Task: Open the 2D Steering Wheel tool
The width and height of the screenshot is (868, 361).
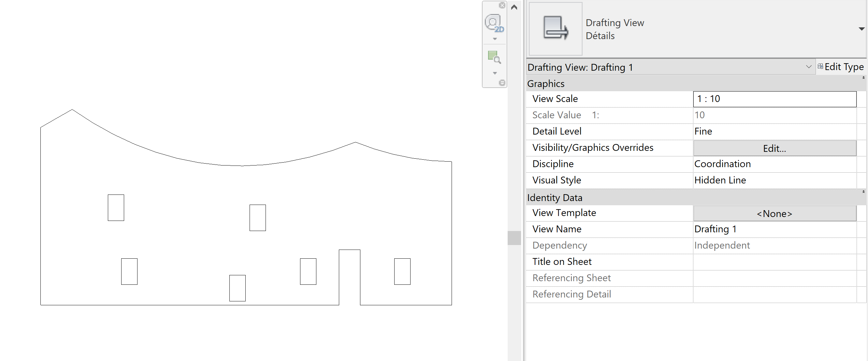Action: click(x=494, y=23)
